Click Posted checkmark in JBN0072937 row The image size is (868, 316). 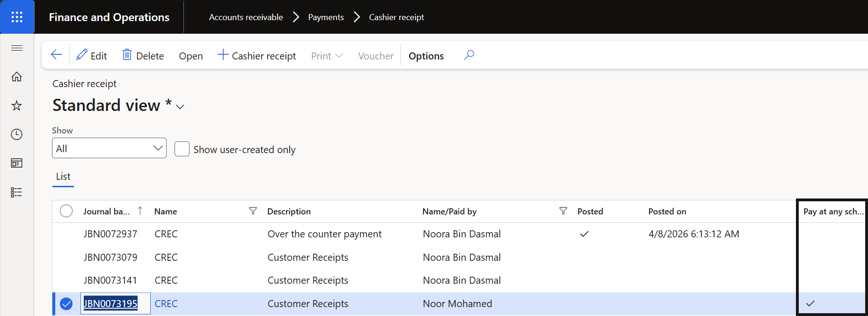click(584, 234)
